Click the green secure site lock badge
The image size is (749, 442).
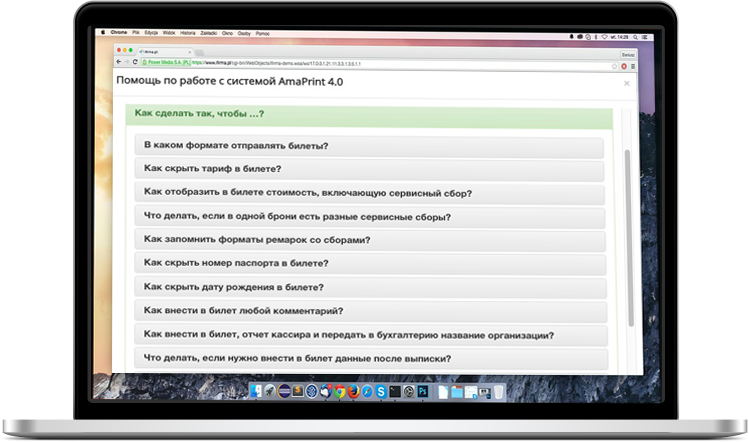click(x=166, y=62)
